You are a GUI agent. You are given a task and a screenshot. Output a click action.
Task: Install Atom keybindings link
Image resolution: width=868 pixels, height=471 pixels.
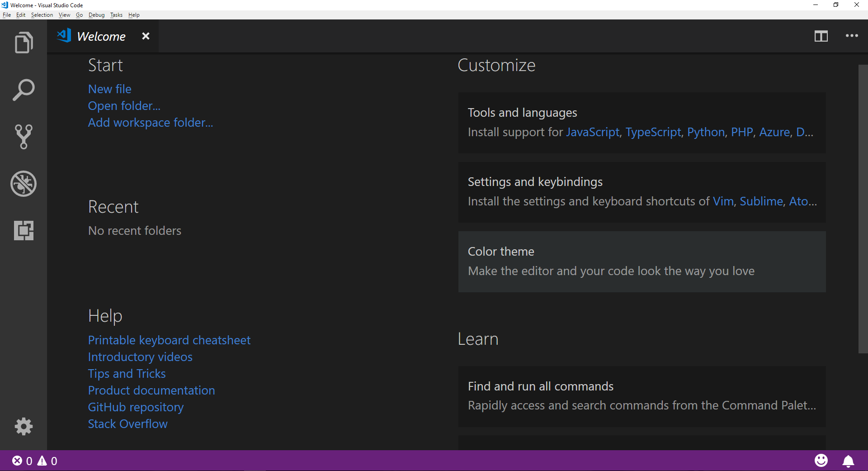(x=803, y=201)
